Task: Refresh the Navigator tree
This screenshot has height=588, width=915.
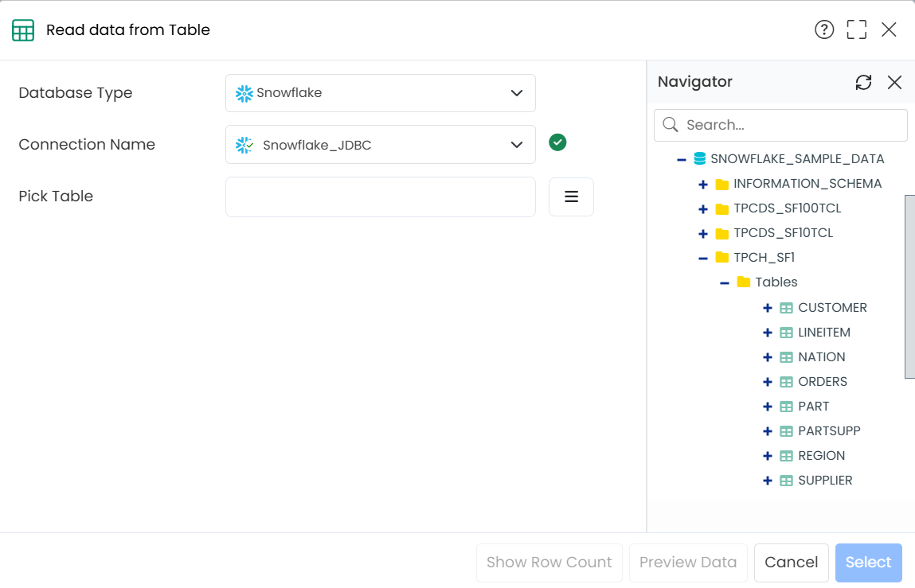Action: (863, 82)
